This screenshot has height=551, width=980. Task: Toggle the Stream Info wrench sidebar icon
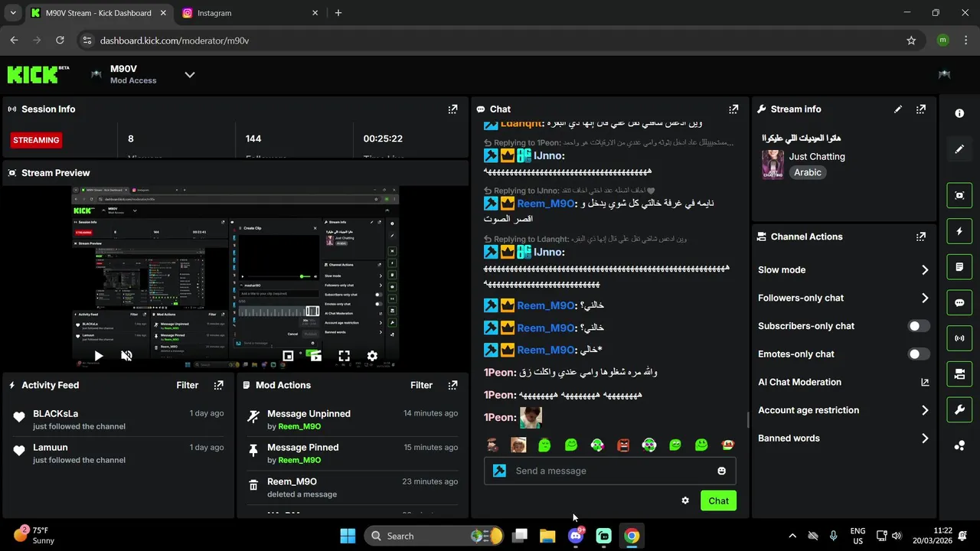tap(959, 409)
